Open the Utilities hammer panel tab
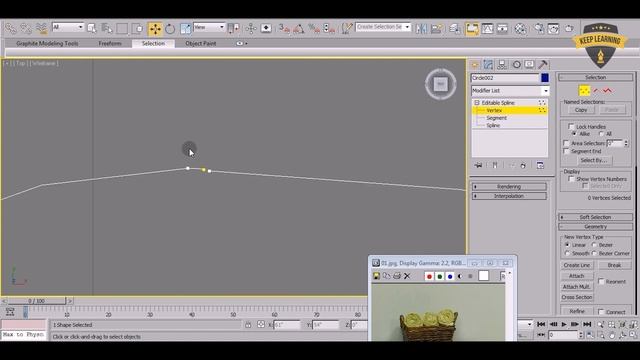This screenshot has width=640, height=360. 543,64
